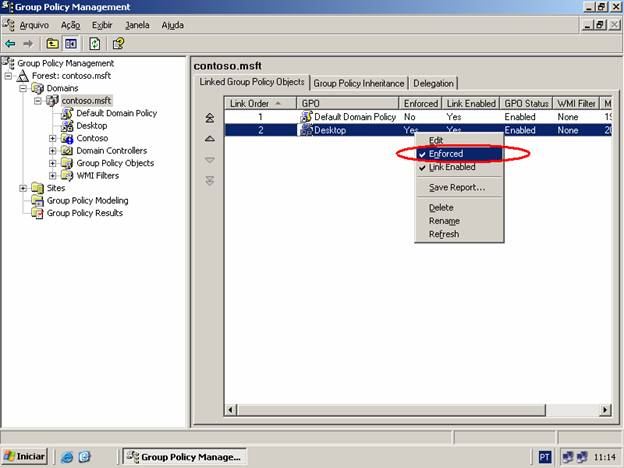
Task: Choose Refresh in the context menu
Action: pos(458,234)
